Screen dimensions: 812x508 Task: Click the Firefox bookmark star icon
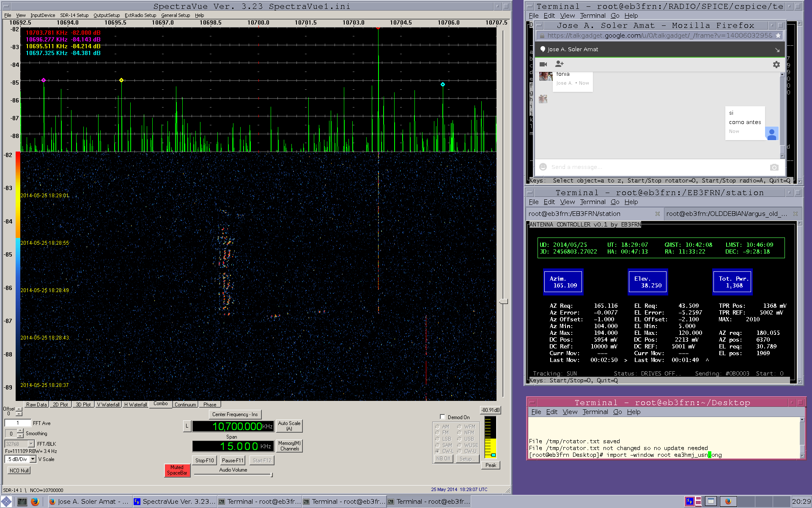tap(778, 36)
